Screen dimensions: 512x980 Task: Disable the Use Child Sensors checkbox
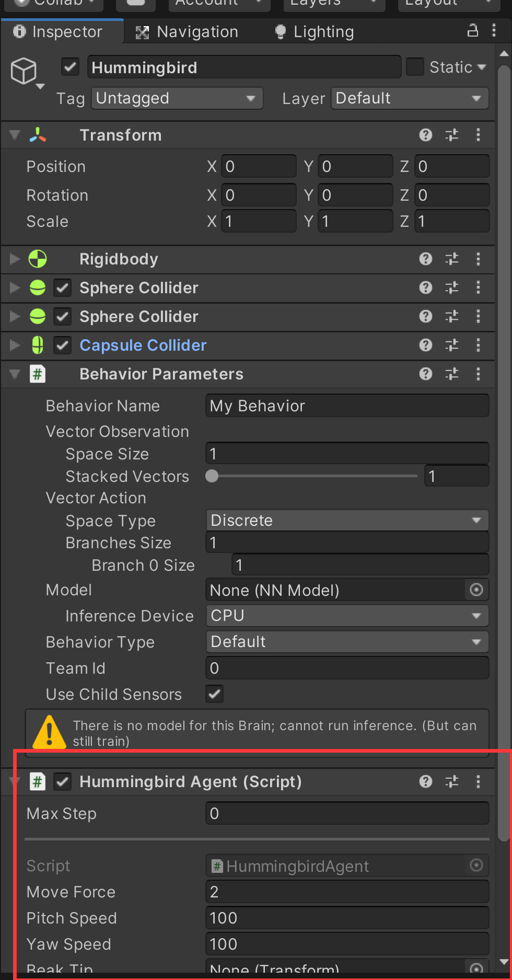click(x=214, y=694)
